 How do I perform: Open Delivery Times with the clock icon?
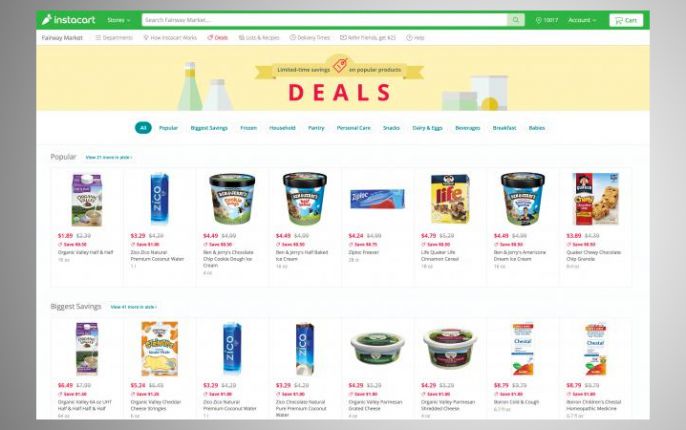310,38
